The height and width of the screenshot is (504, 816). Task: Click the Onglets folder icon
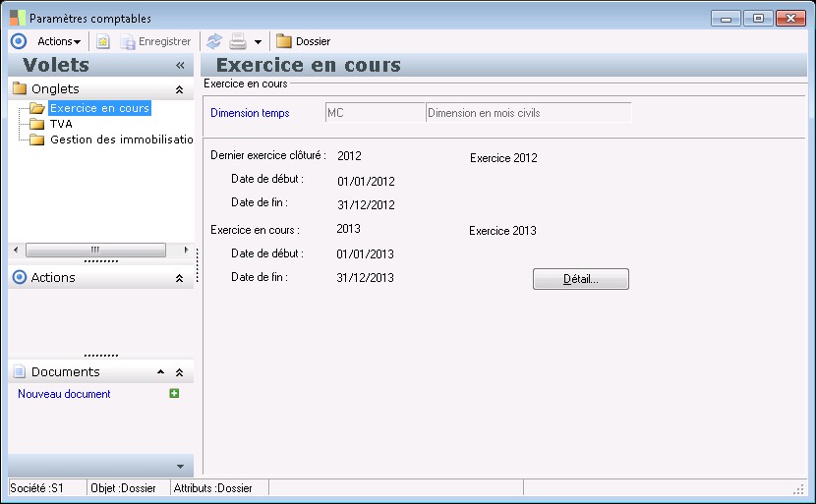(20, 88)
